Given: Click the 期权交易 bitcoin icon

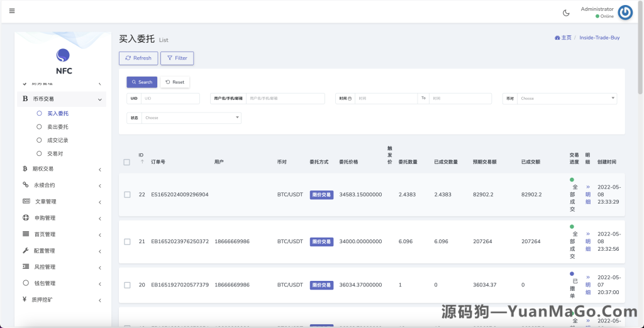Looking at the screenshot, I should coord(25,168).
